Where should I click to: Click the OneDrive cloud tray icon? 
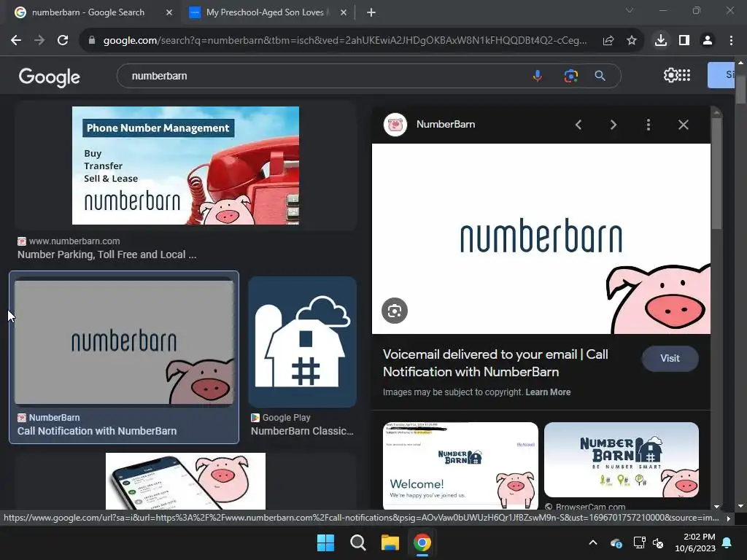coord(616,542)
